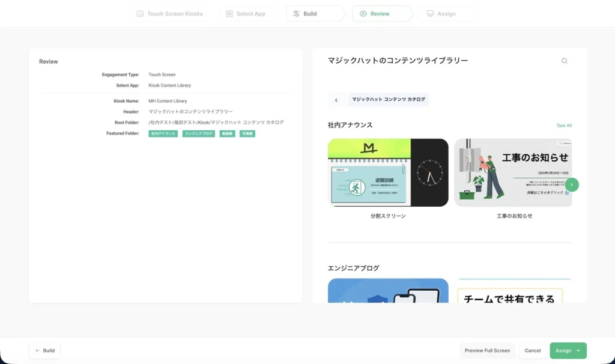This screenshot has height=364, width=615.
Task: Click the 写真集 featured folder tag
Action: pos(247,133)
